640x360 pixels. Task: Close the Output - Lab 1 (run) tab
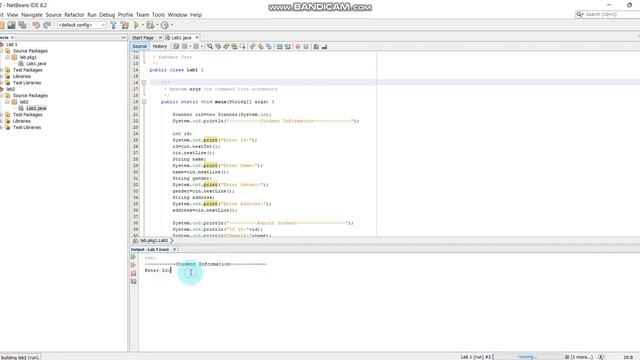174,249
